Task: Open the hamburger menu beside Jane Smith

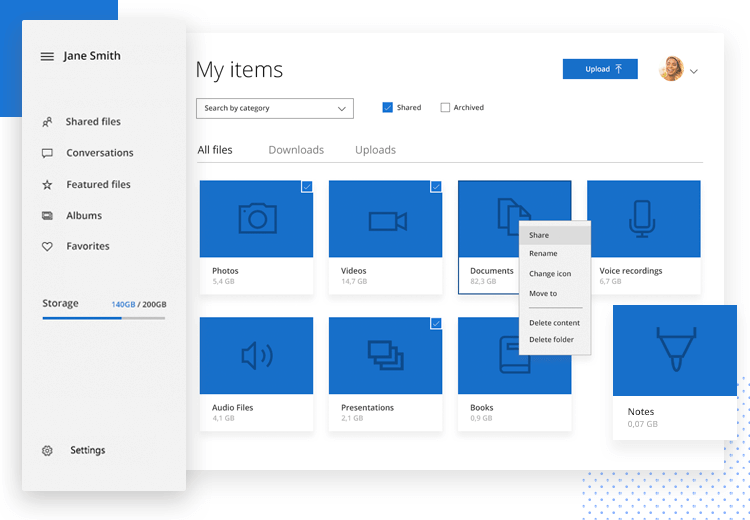Action: pos(47,56)
